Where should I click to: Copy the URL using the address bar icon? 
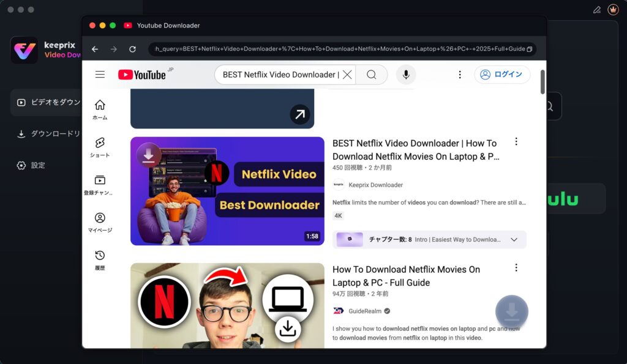pos(530,49)
